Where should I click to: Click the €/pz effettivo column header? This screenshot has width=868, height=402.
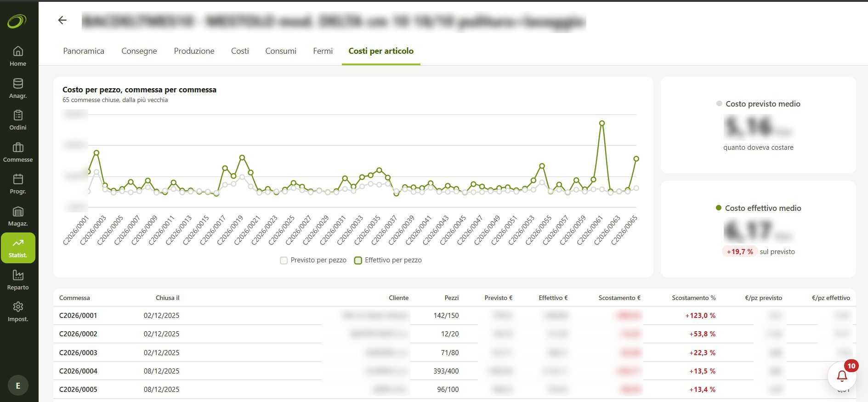pyautogui.click(x=831, y=298)
